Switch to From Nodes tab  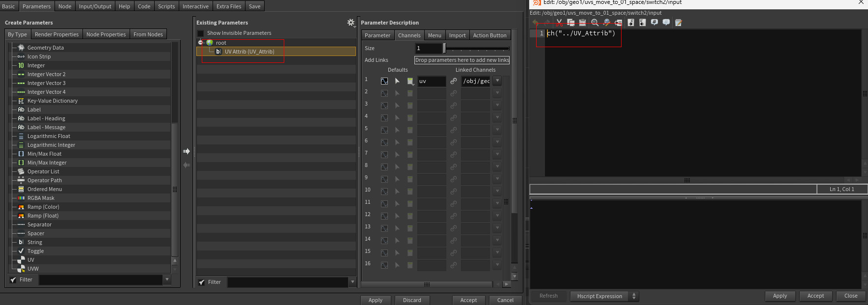pos(148,34)
